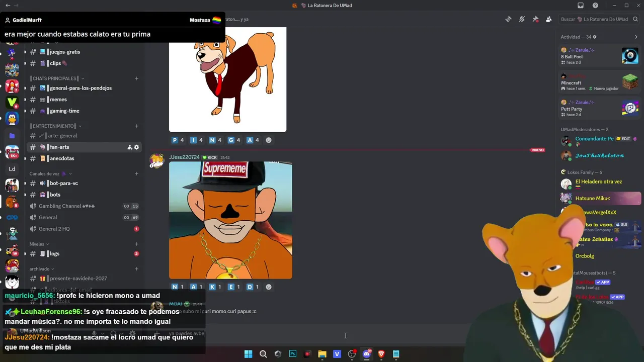Open the Putt Party activity card
644x362 pixels.
(x=600, y=108)
